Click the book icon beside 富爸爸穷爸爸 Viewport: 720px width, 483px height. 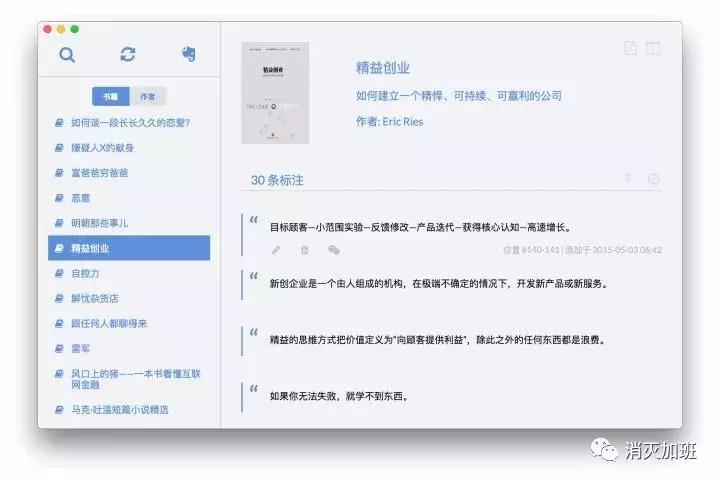click(59, 173)
